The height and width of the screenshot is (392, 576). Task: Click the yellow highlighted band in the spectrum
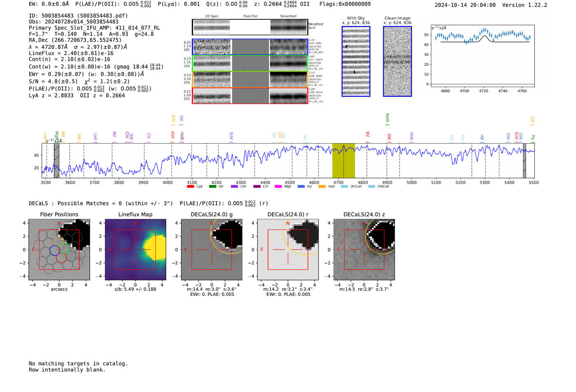(344, 160)
